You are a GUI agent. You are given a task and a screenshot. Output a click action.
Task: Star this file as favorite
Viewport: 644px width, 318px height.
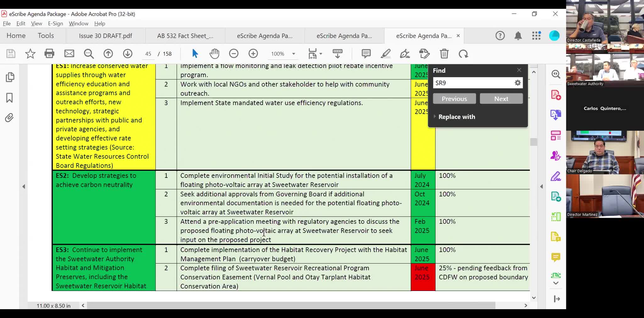tap(30, 54)
